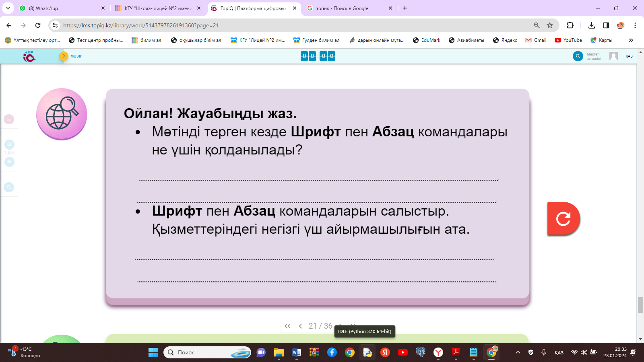Open Microsoft Word from the taskbar
Viewport: 644px width, 362px height.
297,352
